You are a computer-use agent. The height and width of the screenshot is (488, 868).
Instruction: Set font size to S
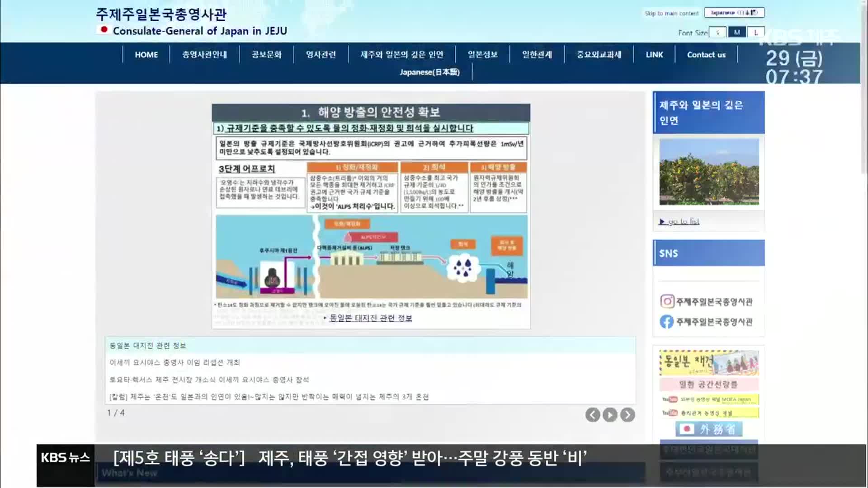[x=717, y=33]
